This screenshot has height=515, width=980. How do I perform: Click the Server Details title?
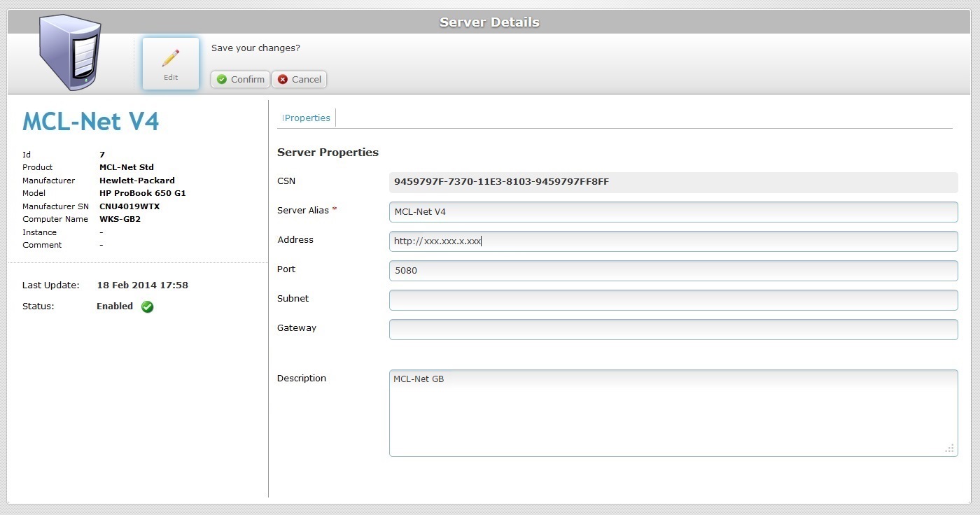click(489, 22)
